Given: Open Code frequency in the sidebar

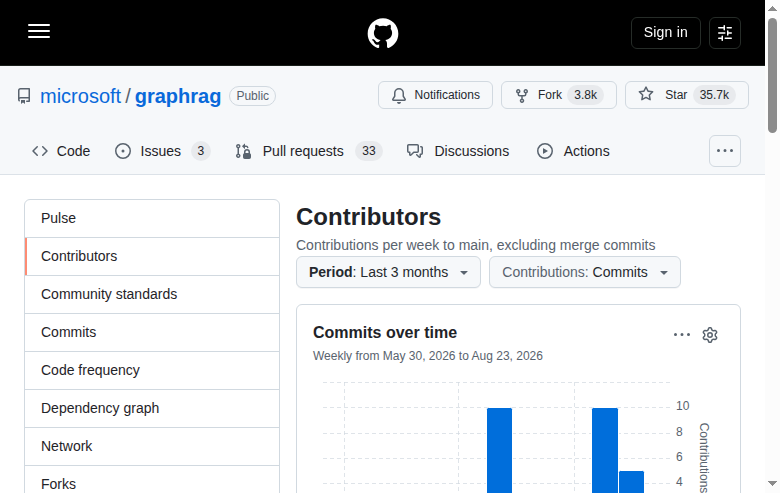Looking at the screenshot, I should pos(152,371).
